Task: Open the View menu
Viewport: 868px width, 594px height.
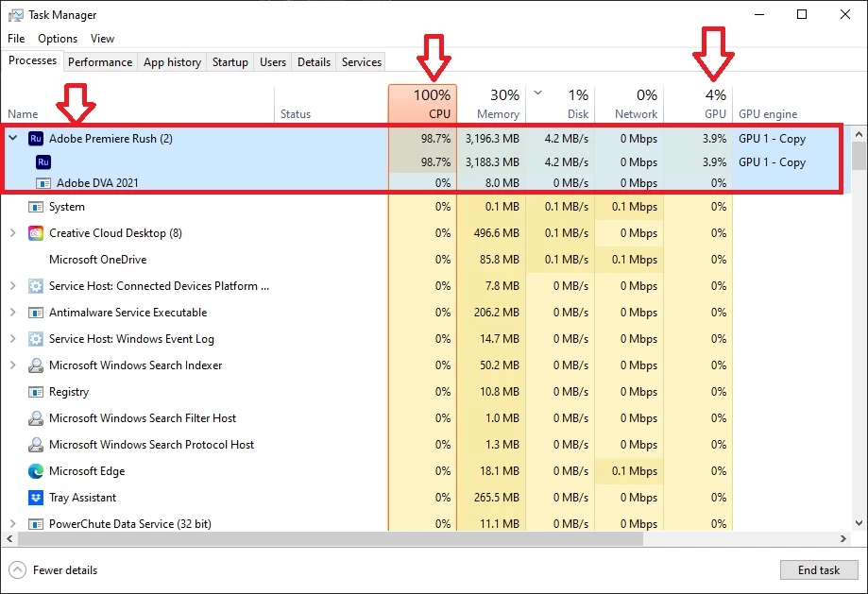Action: coord(102,38)
